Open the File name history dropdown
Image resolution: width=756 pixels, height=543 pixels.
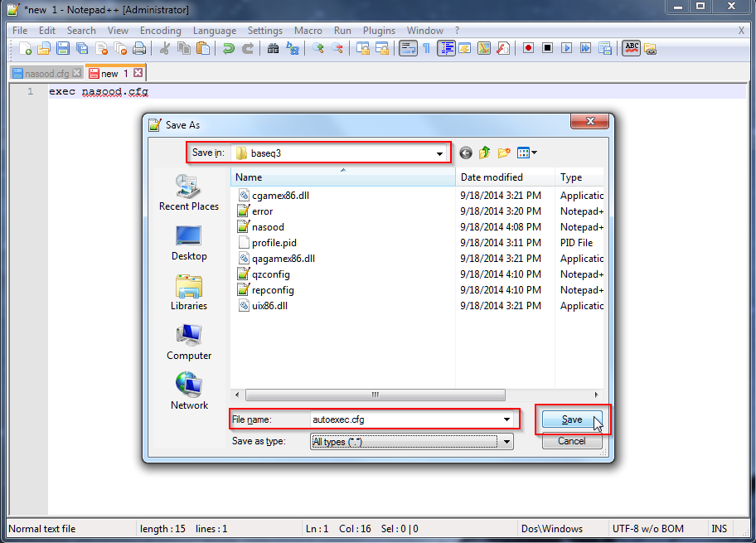point(506,419)
